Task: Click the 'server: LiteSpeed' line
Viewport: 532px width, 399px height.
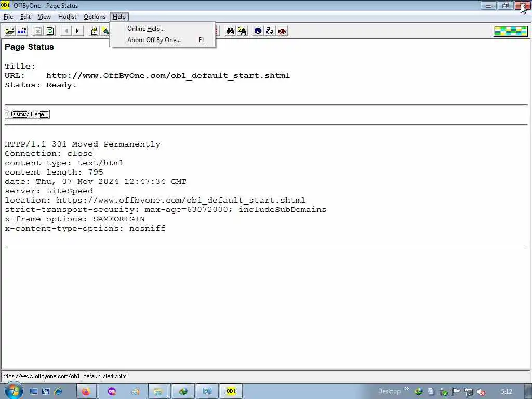Action: 49,191
